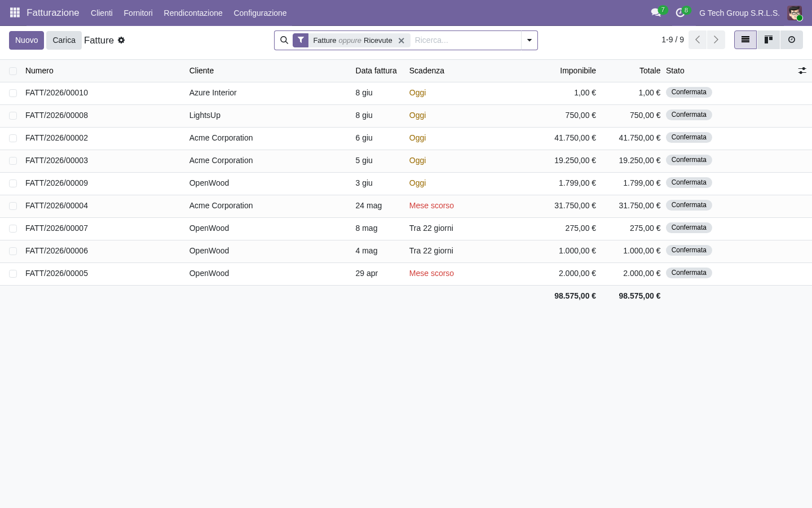Open the Clienti menu
812x508 pixels.
tap(101, 13)
